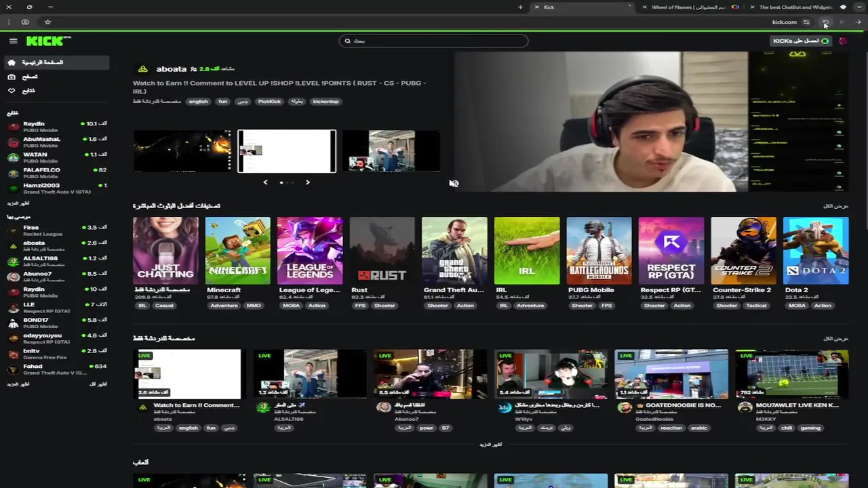
Task: Open the hamburger menu beside the Kick logo
Action: pos(13,41)
